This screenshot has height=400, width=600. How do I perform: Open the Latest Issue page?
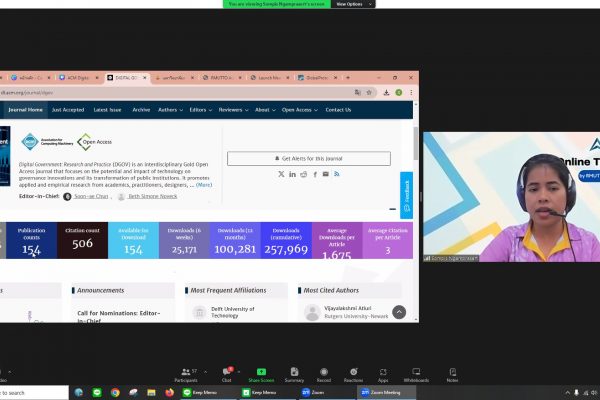107,110
